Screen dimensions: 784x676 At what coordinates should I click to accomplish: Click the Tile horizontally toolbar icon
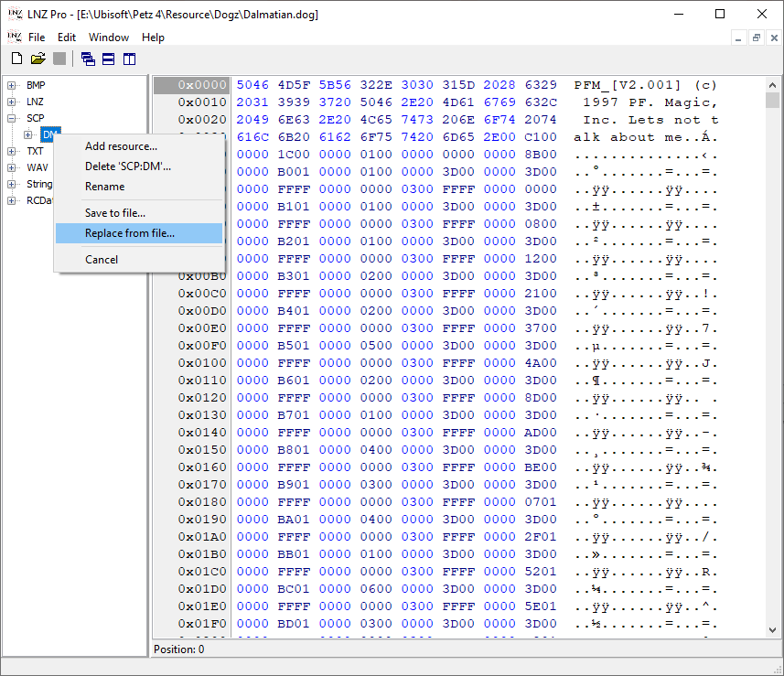click(x=108, y=59)
